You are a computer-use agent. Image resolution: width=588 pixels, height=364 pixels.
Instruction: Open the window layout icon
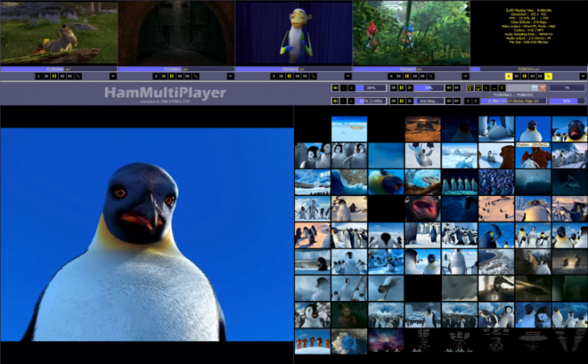coord(470,88)
